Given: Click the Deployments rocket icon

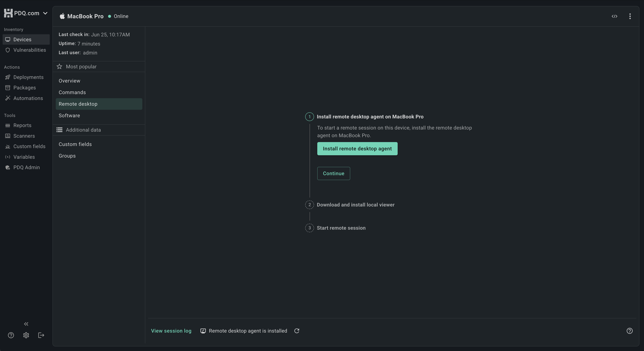Looking at the screenshot, I should (x=8, y=77).
